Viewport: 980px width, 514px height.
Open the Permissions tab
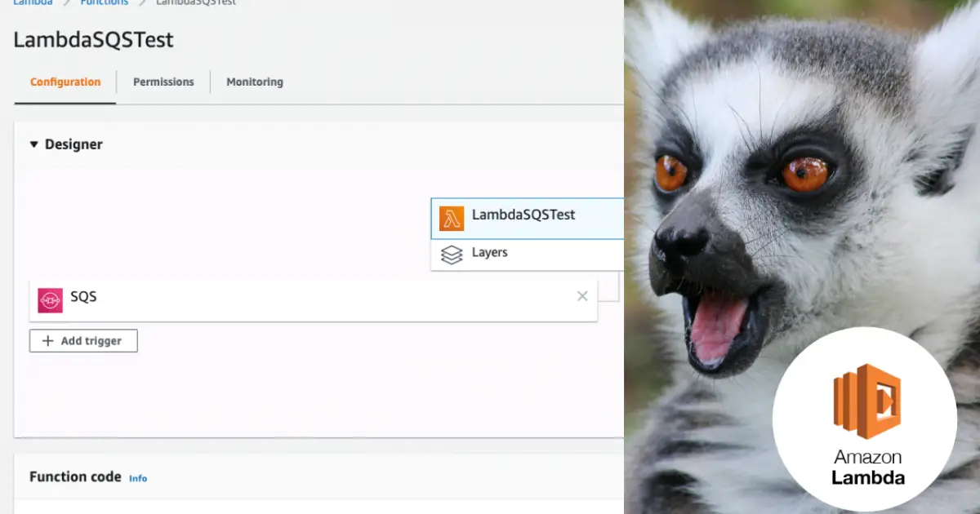coord(163,82)
